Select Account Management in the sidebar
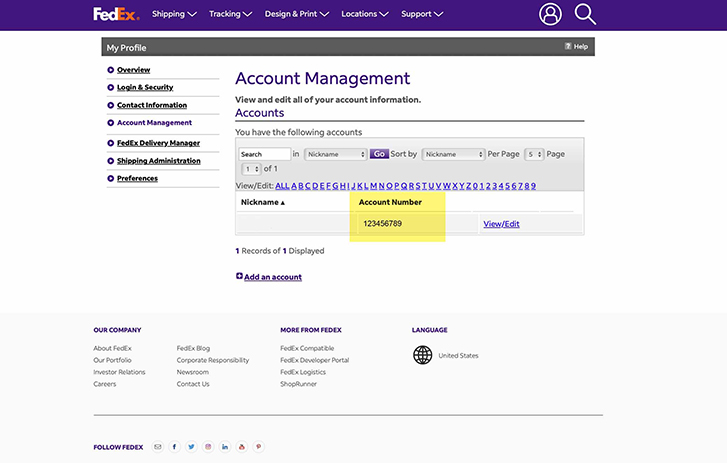The image size is (727, 463). [154, 123]
